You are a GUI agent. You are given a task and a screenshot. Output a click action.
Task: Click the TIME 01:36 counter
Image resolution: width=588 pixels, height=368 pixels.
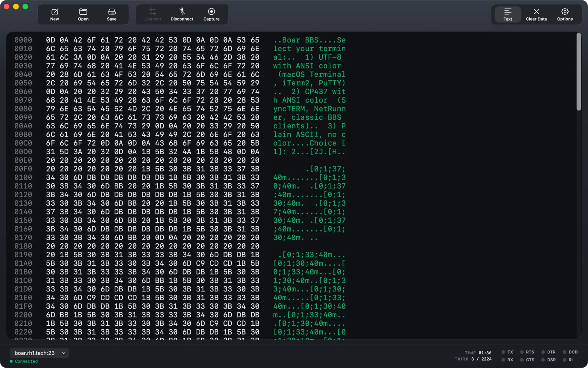pyautogui.click(x=478, y=353)
